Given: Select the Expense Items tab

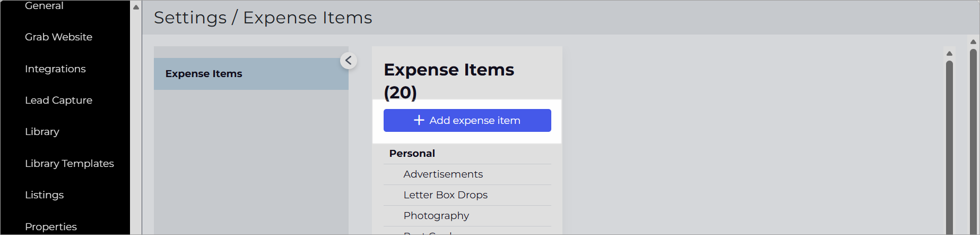Looking at the screenshot, I should point(251,74).
